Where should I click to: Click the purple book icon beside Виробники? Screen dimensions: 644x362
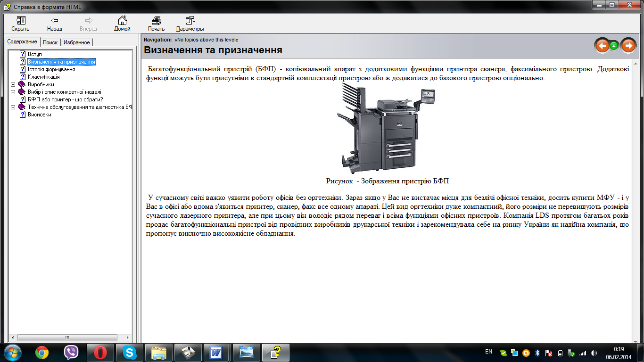[x=22, y=84]
